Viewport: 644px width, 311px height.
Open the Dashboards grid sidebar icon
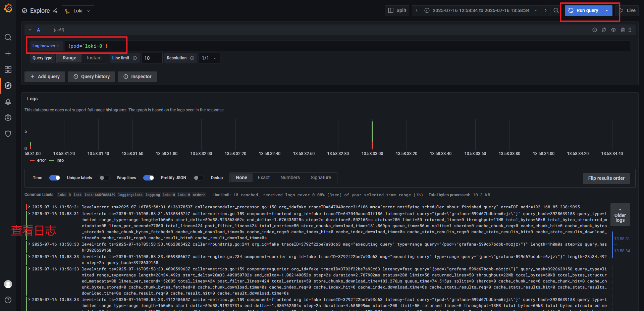(8, 69)
